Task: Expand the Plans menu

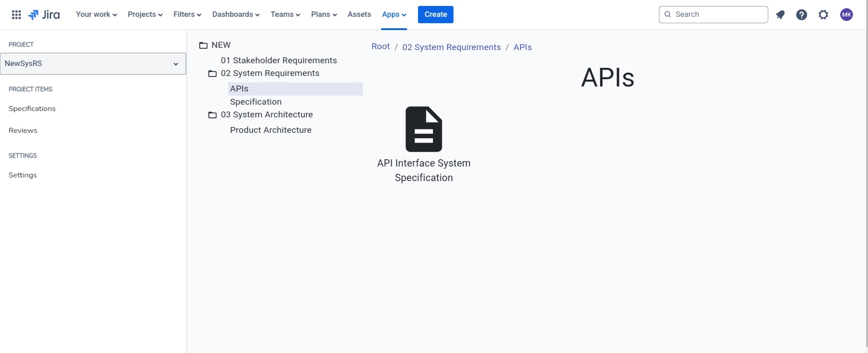Action: pyautogui.click(x=324, y=15)
